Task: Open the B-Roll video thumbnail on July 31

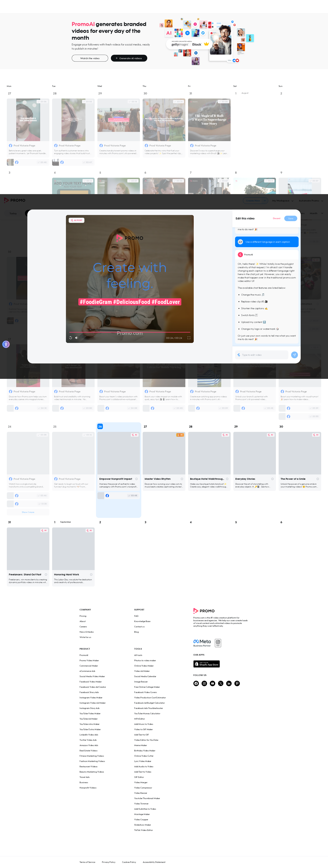Action: [x=209, y=120]
